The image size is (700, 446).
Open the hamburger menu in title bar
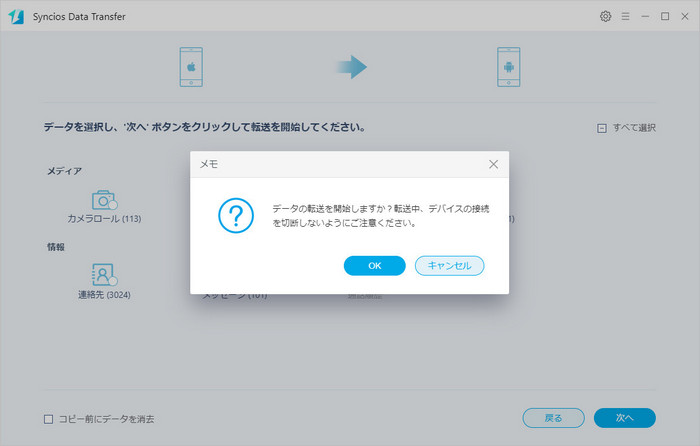[625, 17]
